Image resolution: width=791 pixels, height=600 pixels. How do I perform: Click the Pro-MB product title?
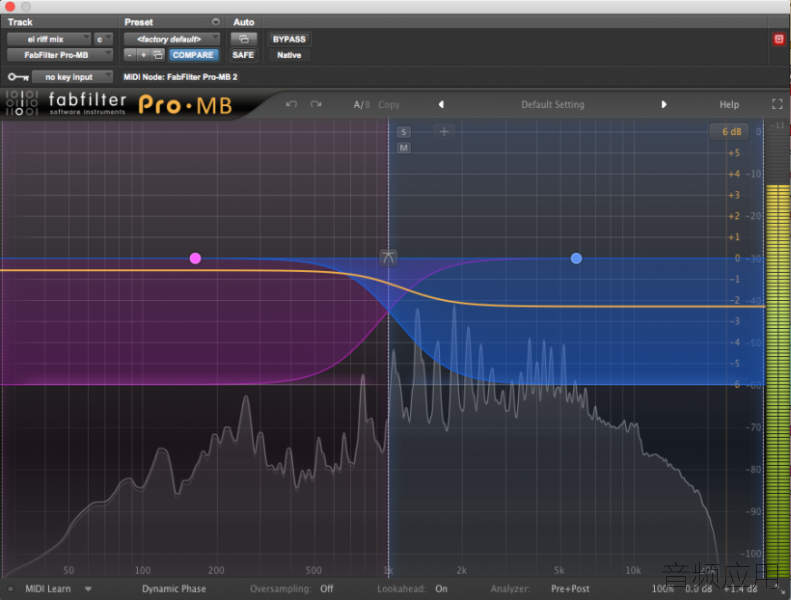pos(185,104)
